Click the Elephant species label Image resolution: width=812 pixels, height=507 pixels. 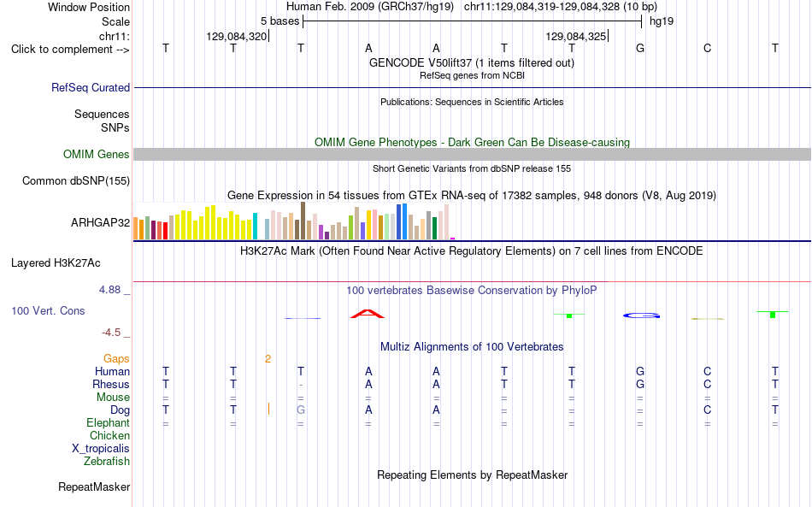109,422
